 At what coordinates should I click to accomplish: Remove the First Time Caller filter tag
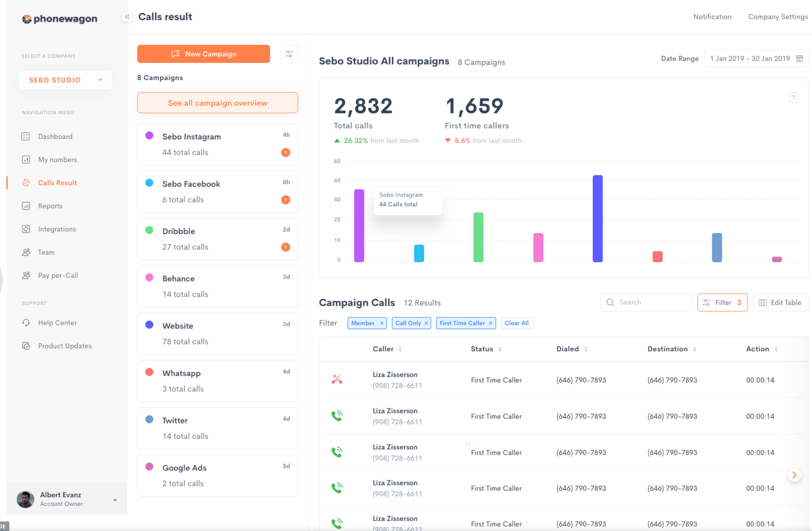[490, 323]
